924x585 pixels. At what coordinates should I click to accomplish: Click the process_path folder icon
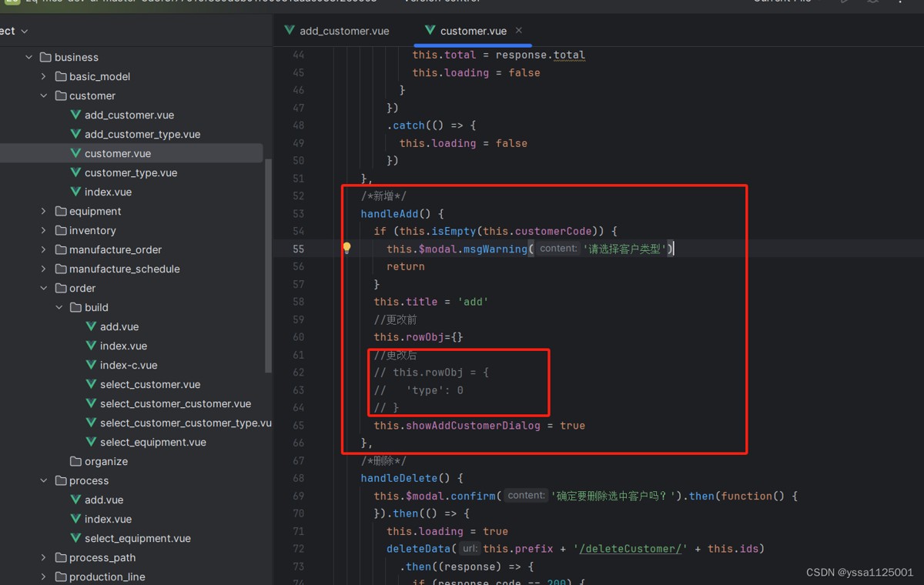tap(61, 557)
